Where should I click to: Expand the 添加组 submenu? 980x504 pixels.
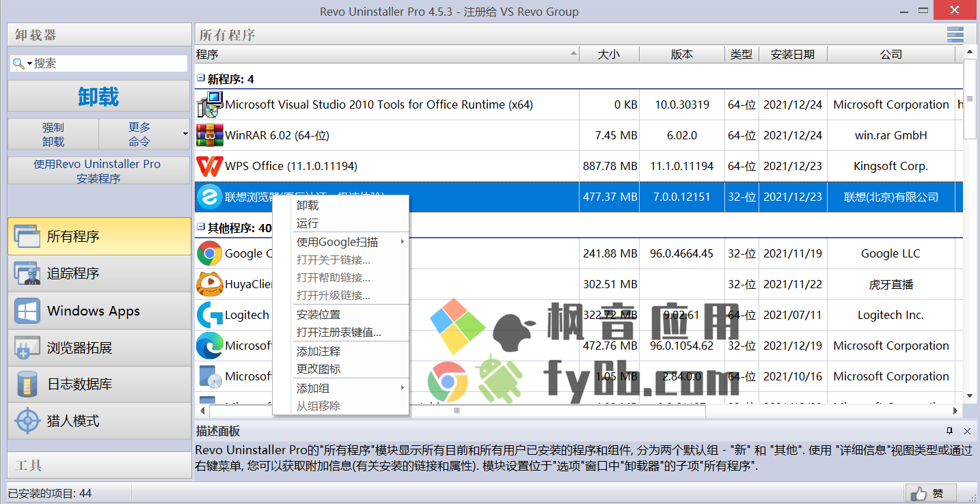[402, 388]
